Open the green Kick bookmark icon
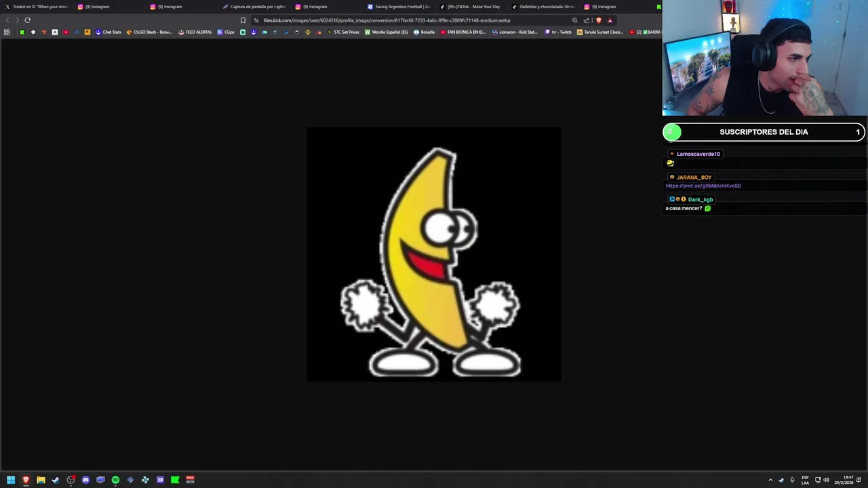Viewport: 868px width, 488px height. (x=22, y=32)
